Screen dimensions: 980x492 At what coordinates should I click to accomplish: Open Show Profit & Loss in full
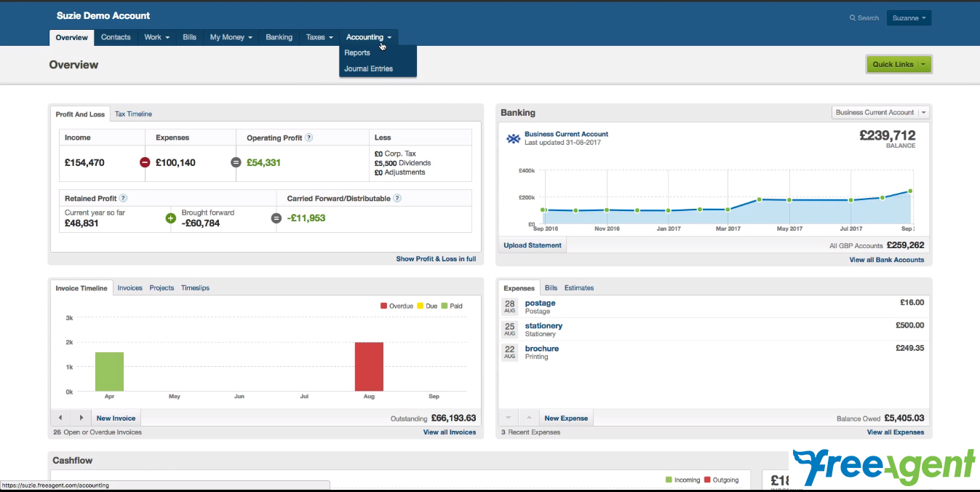click(x=436, y=258)
